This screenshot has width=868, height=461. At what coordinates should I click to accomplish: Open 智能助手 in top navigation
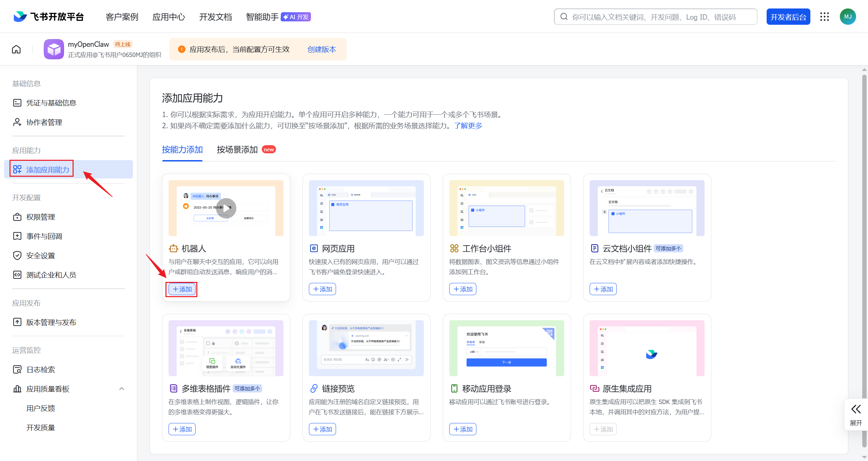click(x=262, y=17)
